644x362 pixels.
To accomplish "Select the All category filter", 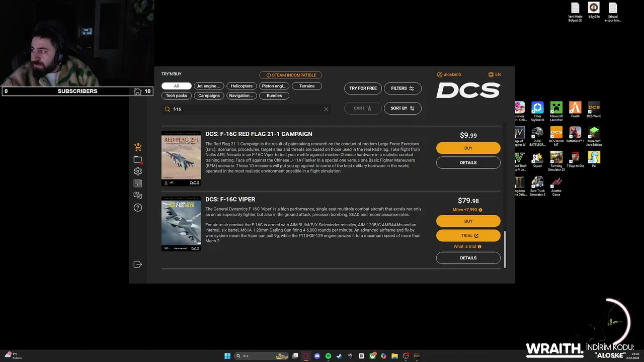I will 177,86.
